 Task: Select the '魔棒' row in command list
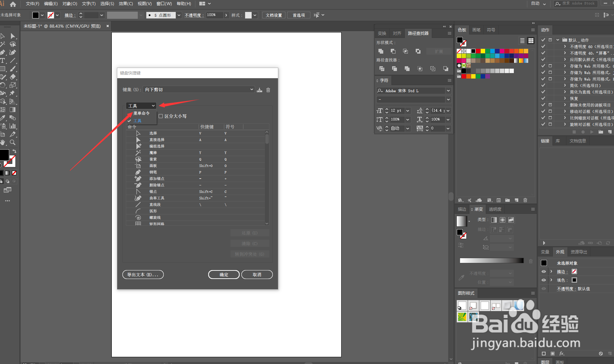pyautogui.click(x=196, y=153)
